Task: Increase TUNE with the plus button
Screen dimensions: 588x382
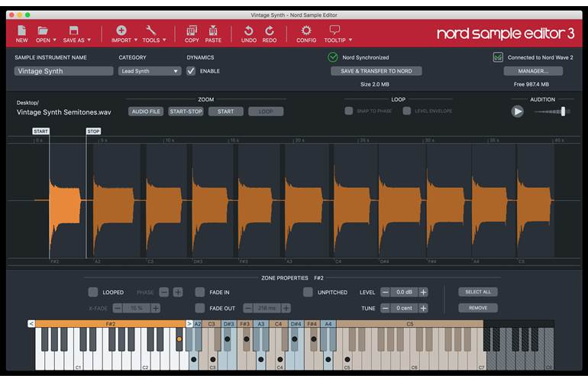Action: tap(423, 308)
